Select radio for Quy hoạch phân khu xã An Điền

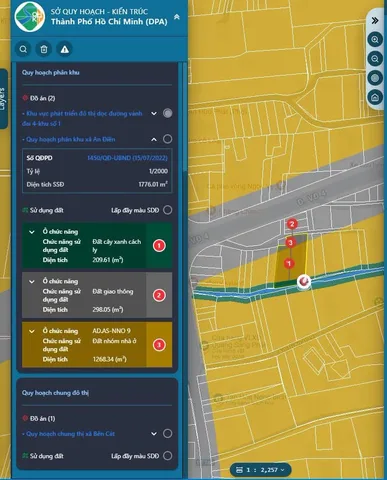click(x=168, y=139)
